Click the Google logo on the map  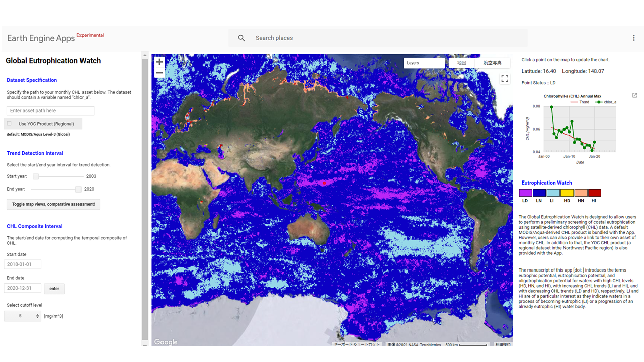(x=166, y=342)
